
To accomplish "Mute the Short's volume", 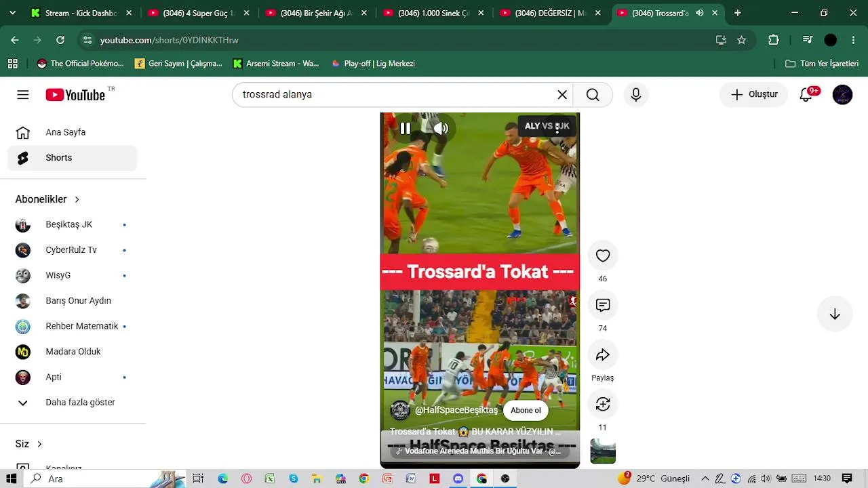I will (441, 128).
